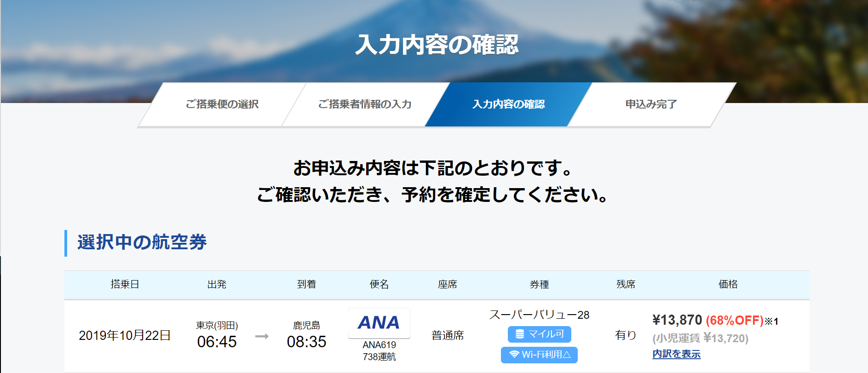Click the aircraft text 738運航

pos(379,357)
